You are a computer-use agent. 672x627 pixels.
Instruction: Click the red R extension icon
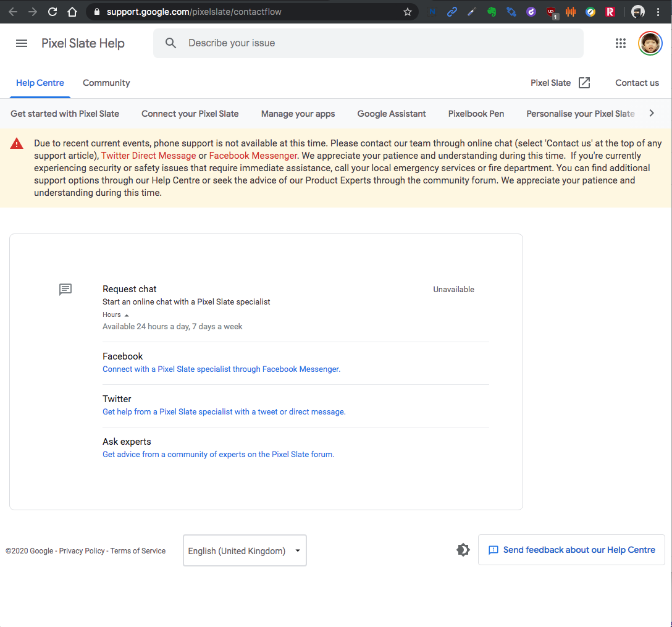pyautogui.click(x=610, y=12)
